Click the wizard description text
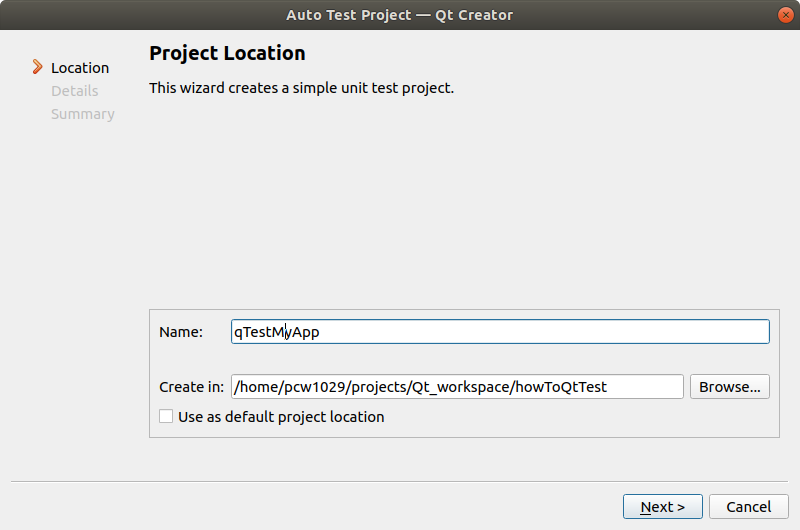 (x=301, y=88)
